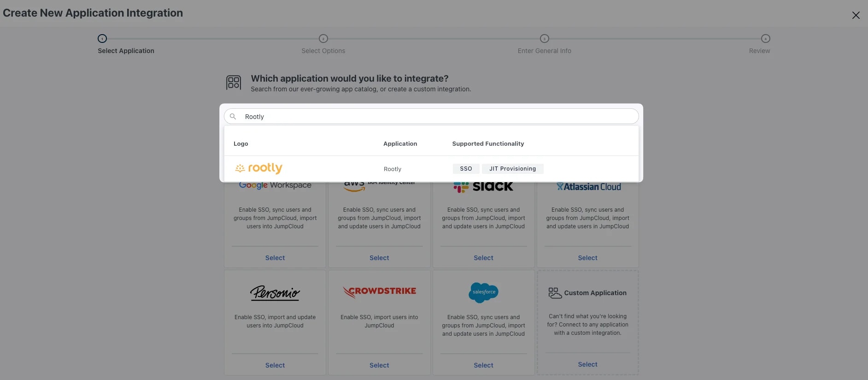Click the Salesforce cloud logo

point(483,292)
